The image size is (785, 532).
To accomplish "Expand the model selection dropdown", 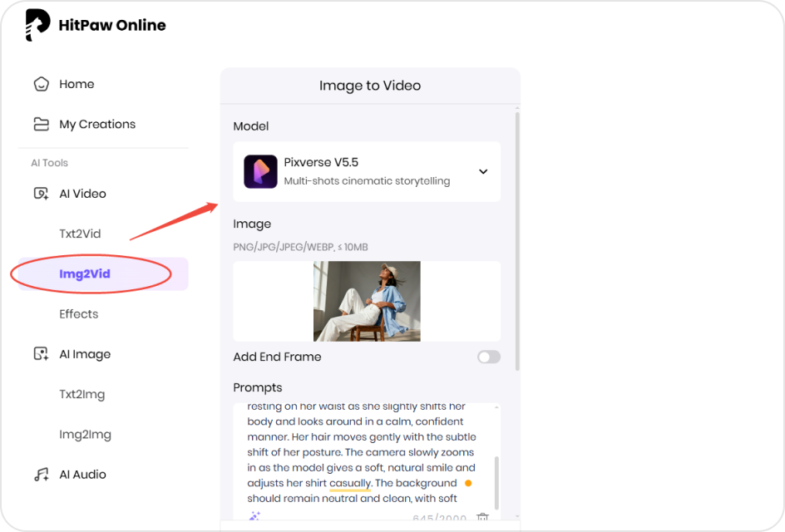I will click(x=483, y=171).
